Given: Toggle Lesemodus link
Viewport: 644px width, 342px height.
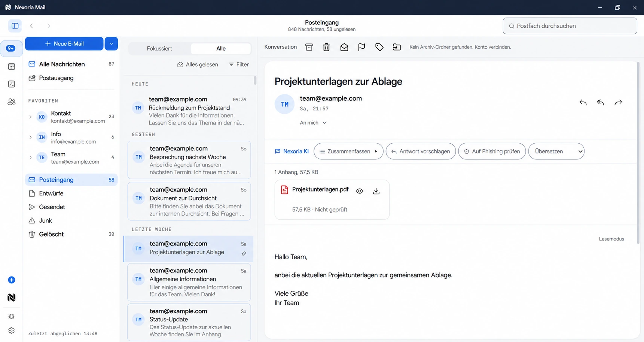Looking at the screenshot, I should tap(611, 239).
